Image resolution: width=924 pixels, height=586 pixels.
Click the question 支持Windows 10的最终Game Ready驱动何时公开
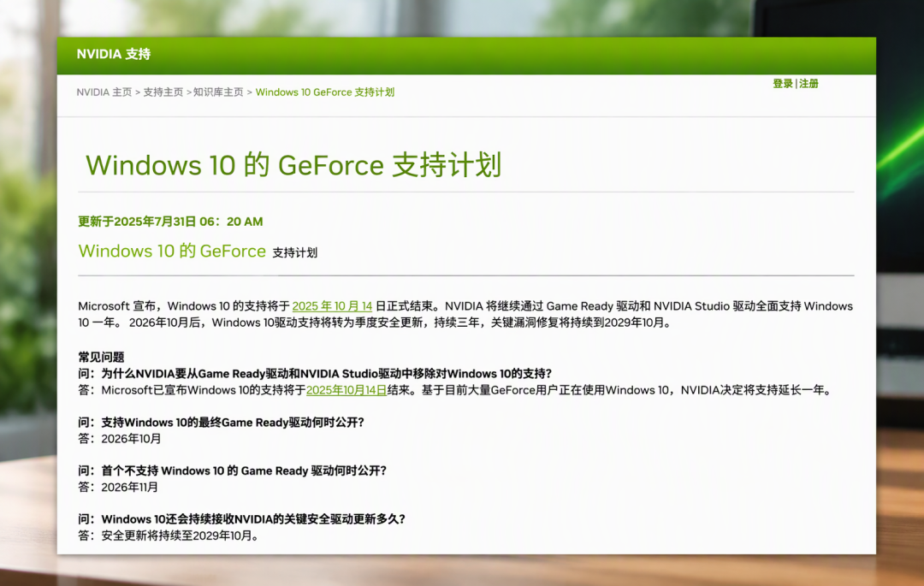[222, 423]
